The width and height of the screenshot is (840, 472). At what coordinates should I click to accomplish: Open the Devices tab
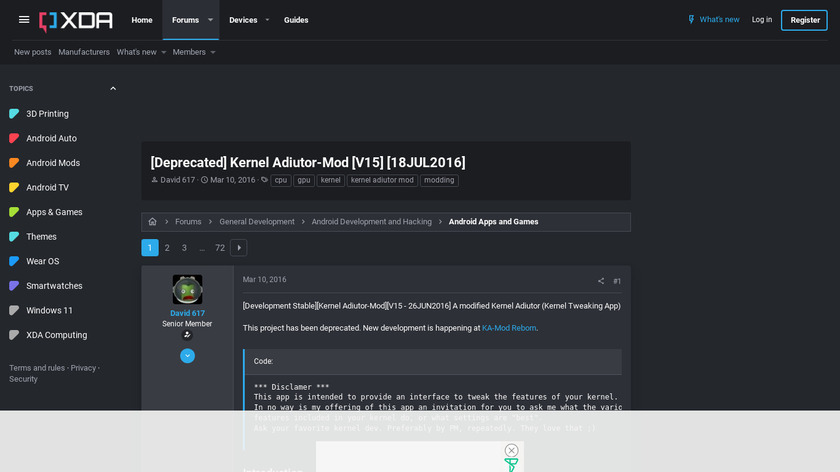(243, 20)
